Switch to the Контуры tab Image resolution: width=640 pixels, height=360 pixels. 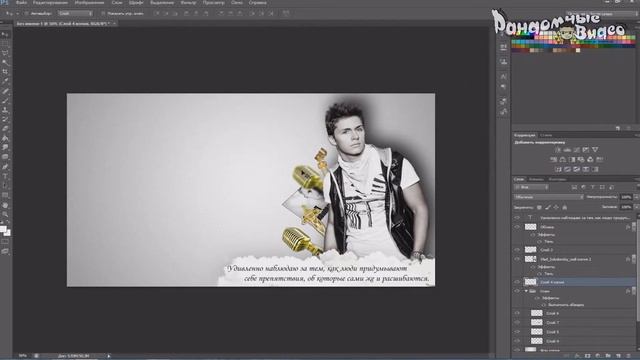(557, 179)
